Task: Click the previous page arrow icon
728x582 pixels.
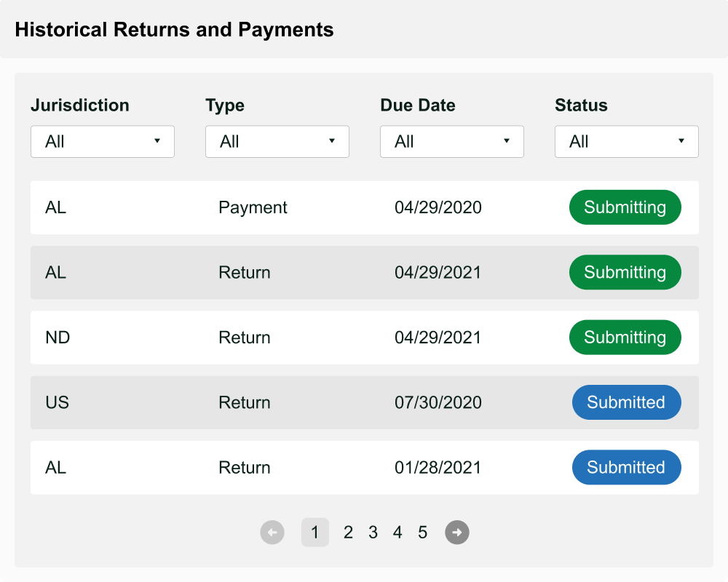Action: pyautogui.click(x=272, y=533)
